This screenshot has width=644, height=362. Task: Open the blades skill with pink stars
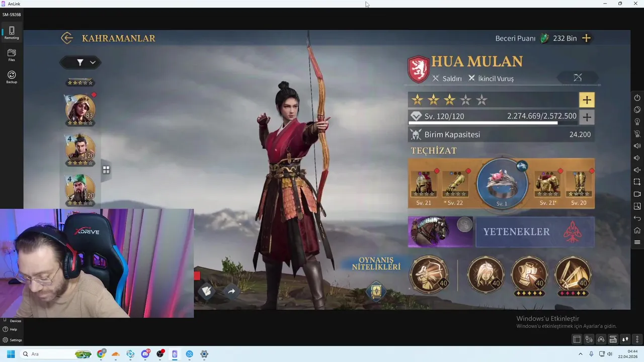(573, 275)
